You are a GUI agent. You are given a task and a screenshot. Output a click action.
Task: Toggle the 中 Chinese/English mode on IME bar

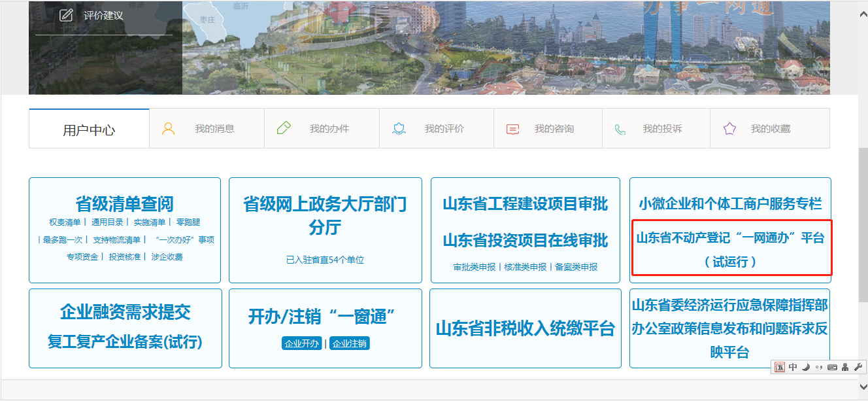click(x=793, y=367)
